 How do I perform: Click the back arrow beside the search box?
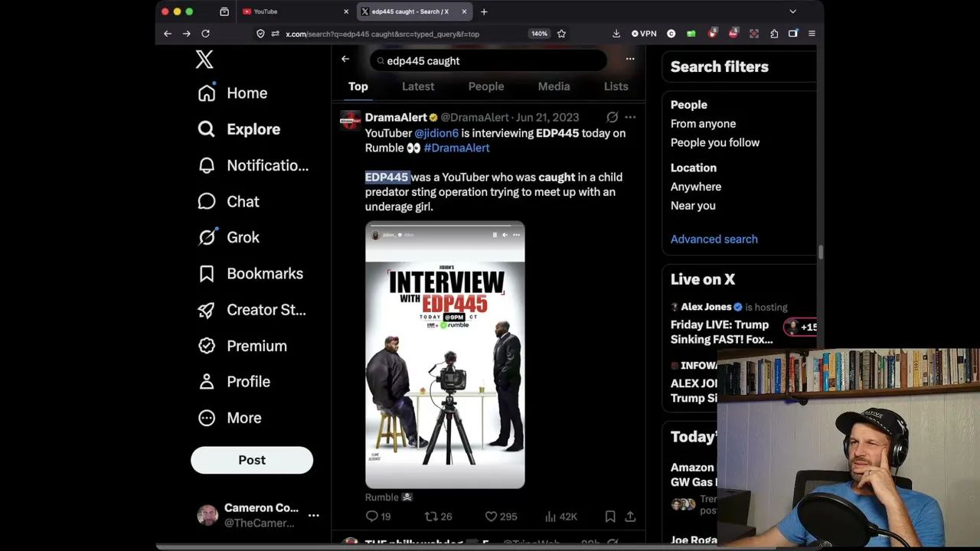(x=345, y=59)
